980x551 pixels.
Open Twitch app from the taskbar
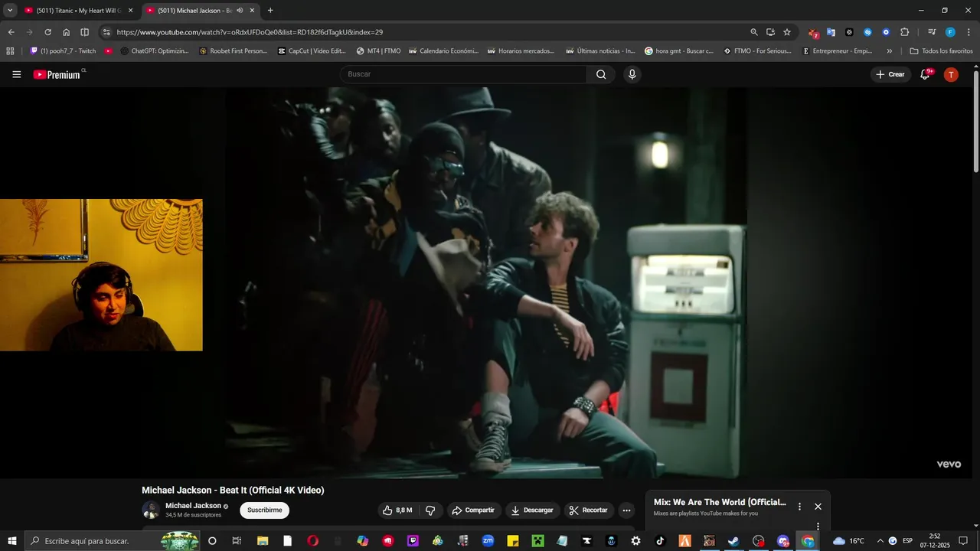click(x=413, y=541)
